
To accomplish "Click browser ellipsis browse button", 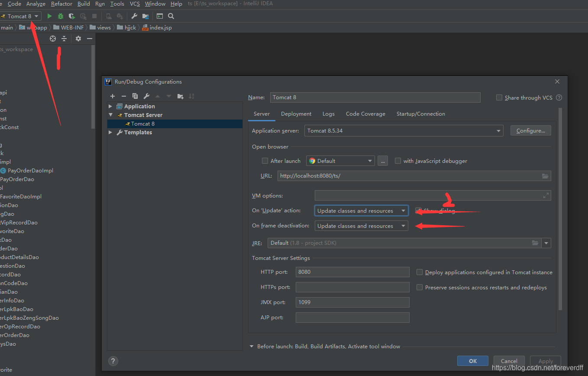I will pyautogui.click(x=383, y=161).
